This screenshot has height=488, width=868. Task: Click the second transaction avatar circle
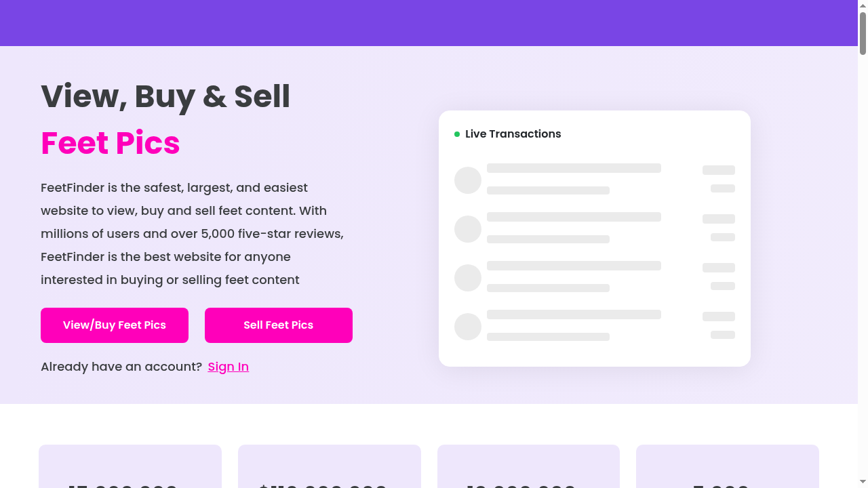pyautogui.click(x=468, y=229)
